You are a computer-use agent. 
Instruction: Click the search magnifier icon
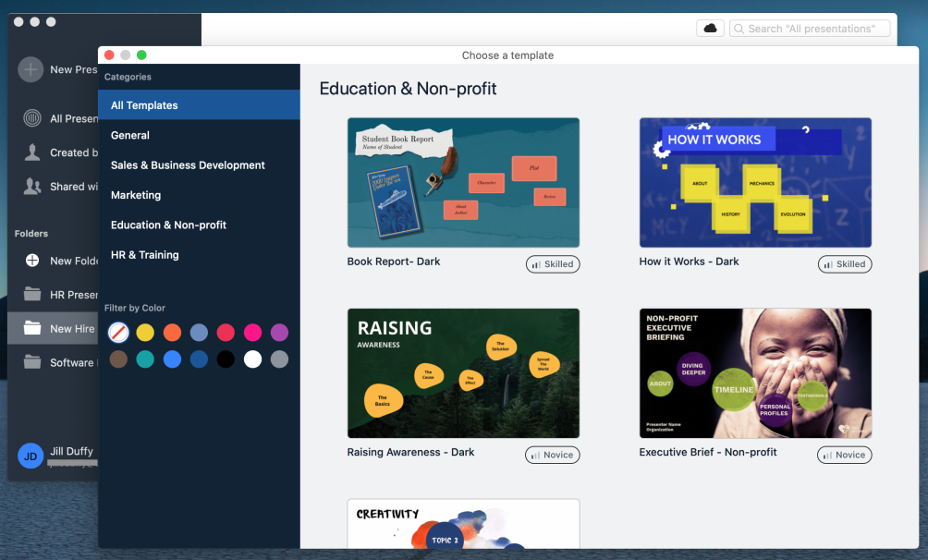pyautogui.click(x=739, y=29)
